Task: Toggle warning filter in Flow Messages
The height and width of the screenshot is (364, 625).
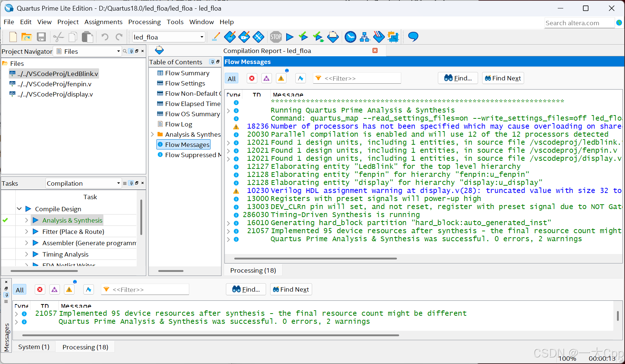Action: (x=281, y=78)
